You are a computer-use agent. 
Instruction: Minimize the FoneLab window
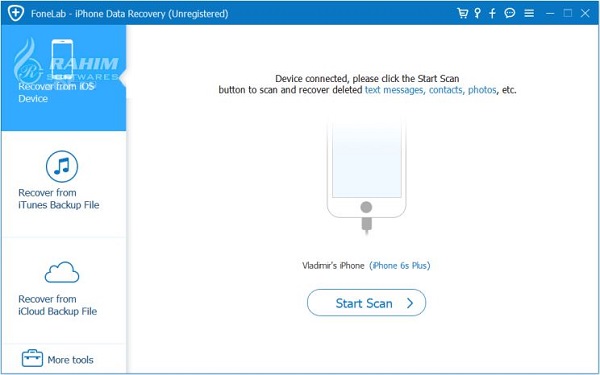[550, 13]
